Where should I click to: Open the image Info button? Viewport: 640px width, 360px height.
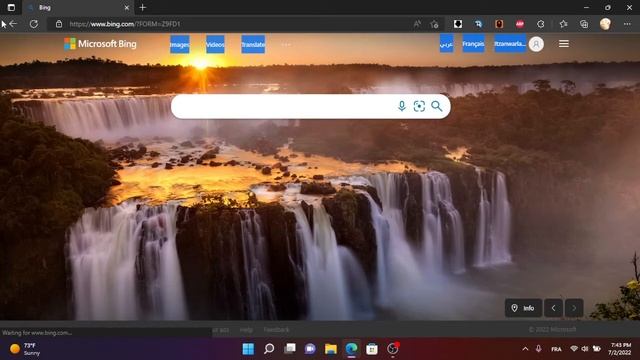point(523,308)
